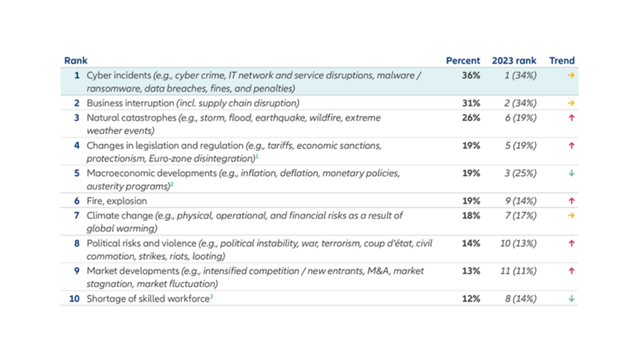The image size is (644, 362).
Task: Click the 6 (19%) 2023 rank for Natural catastrophes
Action: point(521,118)
